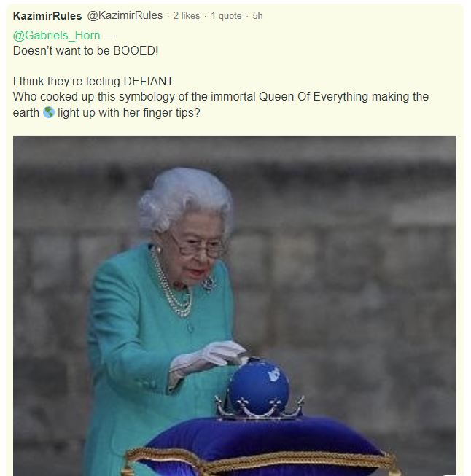Click the 'I think they're feeling DEFIANT' line
471x476 pixels.
click(94, 82)
